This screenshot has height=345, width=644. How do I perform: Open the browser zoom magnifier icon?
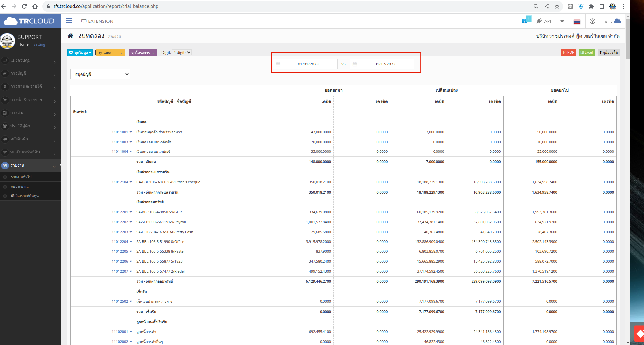coord(536,6)
